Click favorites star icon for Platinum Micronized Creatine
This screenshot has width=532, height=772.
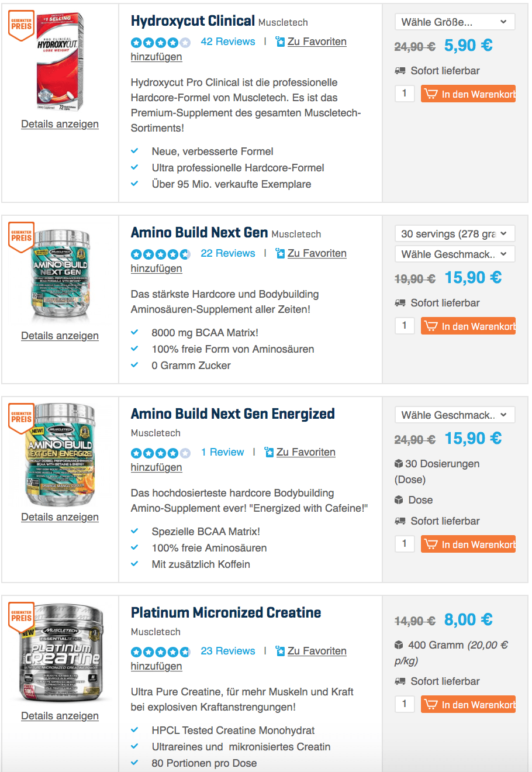pos(280,652)
